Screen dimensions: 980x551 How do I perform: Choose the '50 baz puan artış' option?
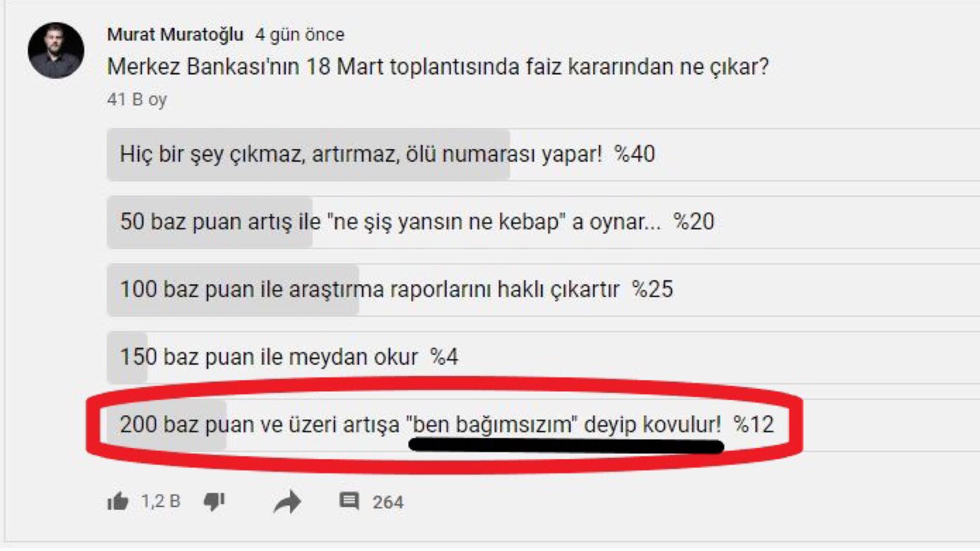(x=543, y=222)
